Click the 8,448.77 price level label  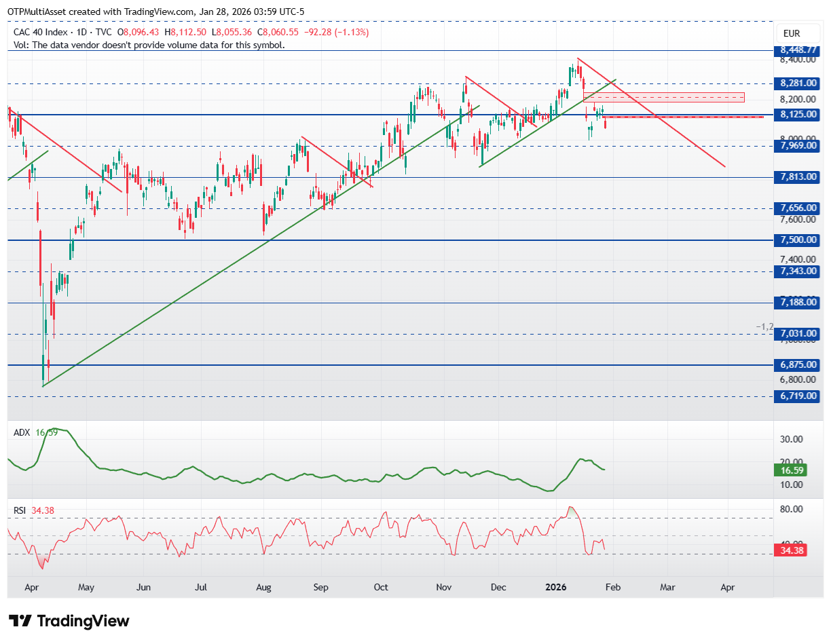click(x=796, y=50)
